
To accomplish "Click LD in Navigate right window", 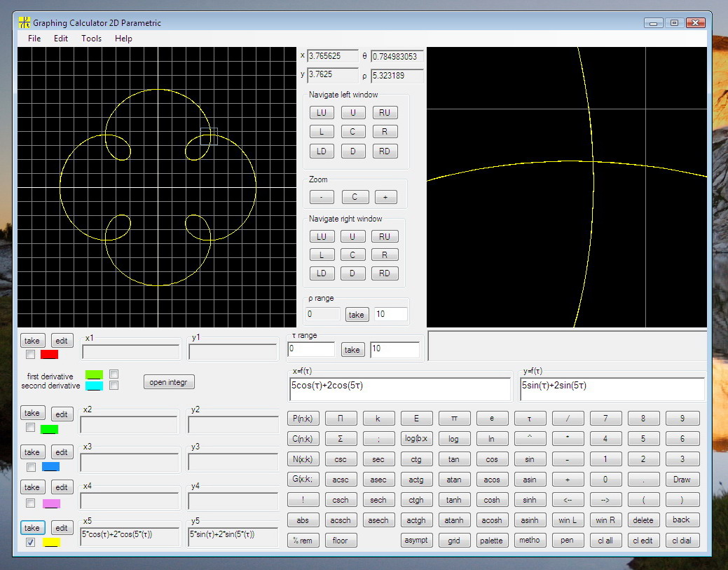I will point(322,273).
